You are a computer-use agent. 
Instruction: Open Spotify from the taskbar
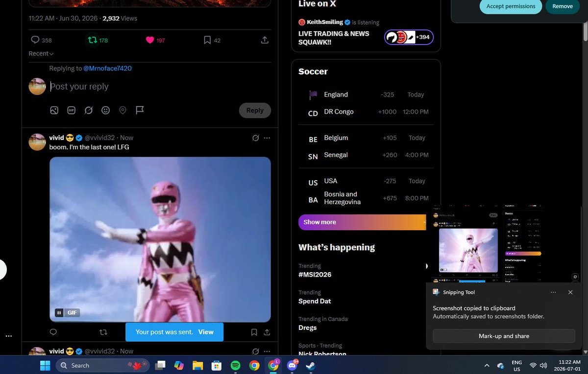[x=235, y=366]
